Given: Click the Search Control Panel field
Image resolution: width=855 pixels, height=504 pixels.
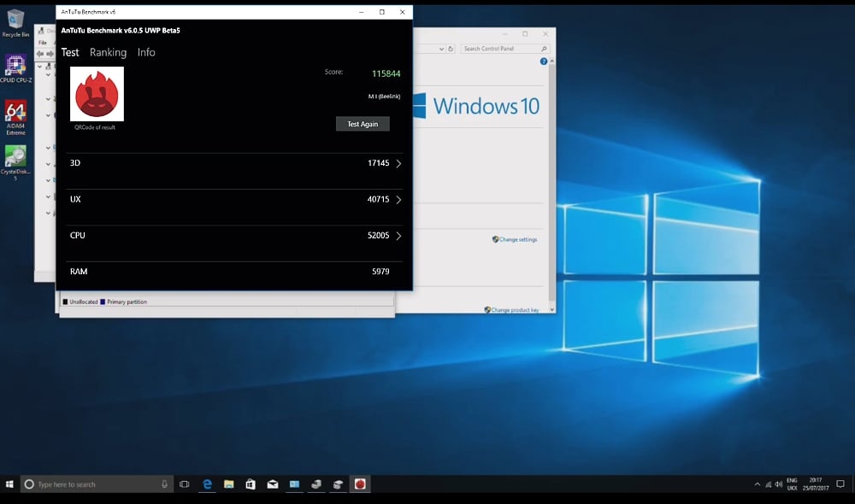Looking at the screenshot, I should click(x=500, y=49).
